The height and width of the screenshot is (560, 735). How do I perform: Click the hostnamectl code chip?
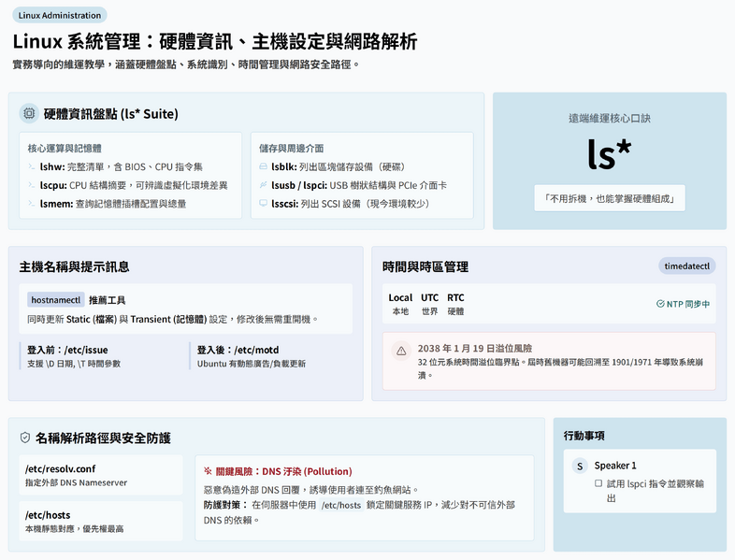[x=56, y=300]
